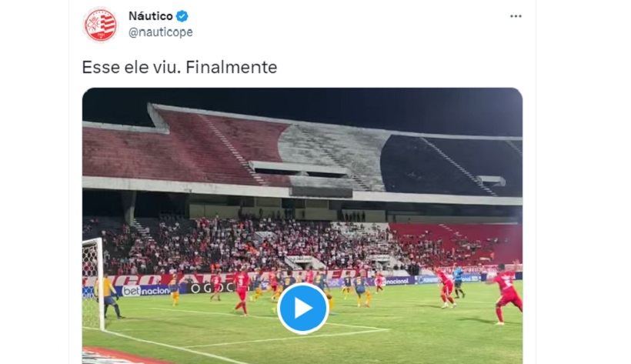Image resolution: width=631 pixels, height=364 pixels.
Task: Click the Náutico club crest avatar
Action: 101,25
